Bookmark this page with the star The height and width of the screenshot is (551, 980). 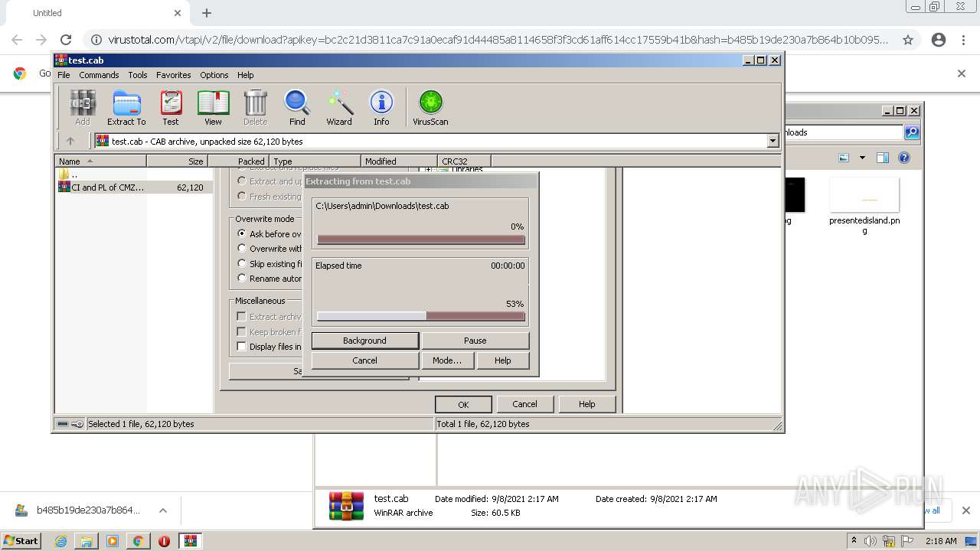tap(908, 40)
